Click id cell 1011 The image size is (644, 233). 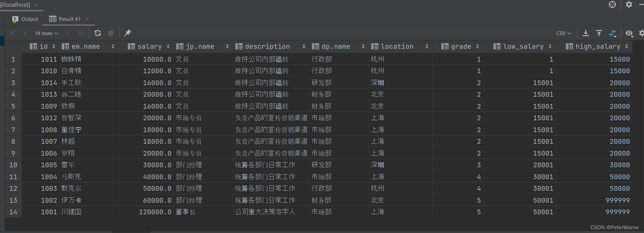click(41, 59)
